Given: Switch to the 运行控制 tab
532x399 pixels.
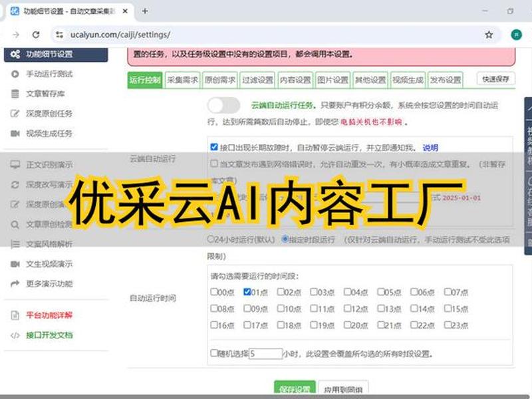Looking at the screenshot, I should point(145,80).
